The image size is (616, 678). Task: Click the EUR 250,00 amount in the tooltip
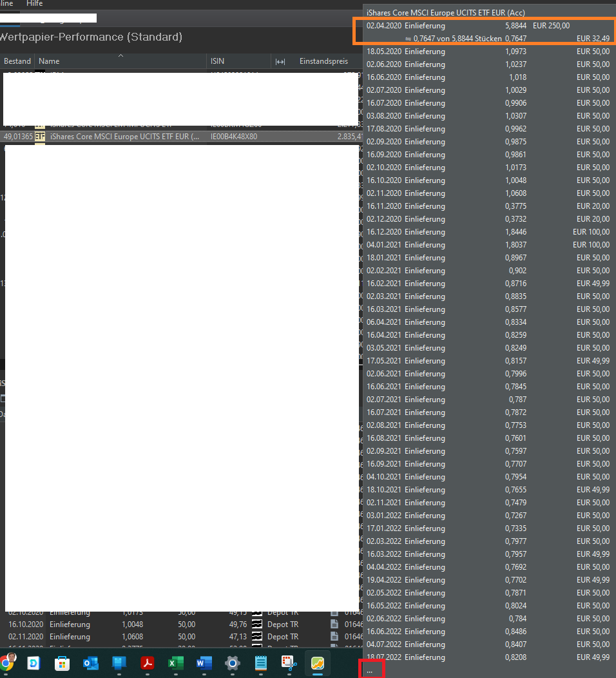[x=551, y=26]
